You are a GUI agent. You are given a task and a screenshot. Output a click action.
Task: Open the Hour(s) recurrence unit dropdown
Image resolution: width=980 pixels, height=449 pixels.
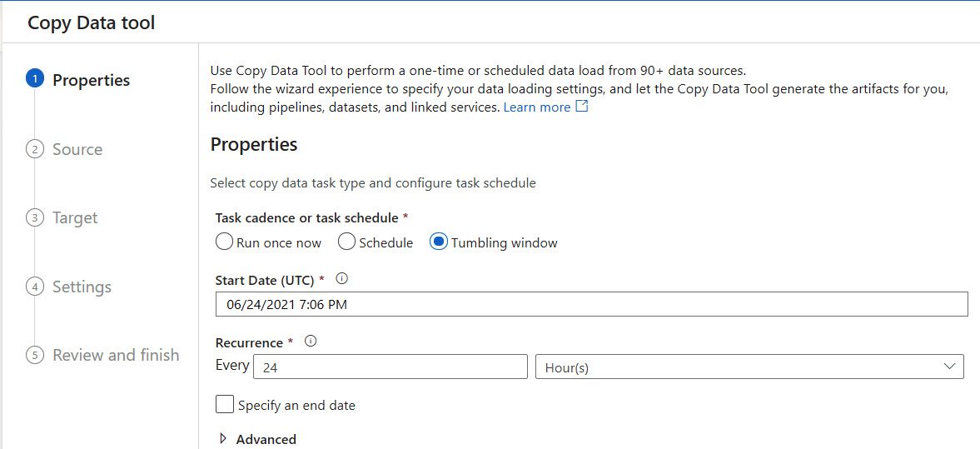[x=747, y=367]
